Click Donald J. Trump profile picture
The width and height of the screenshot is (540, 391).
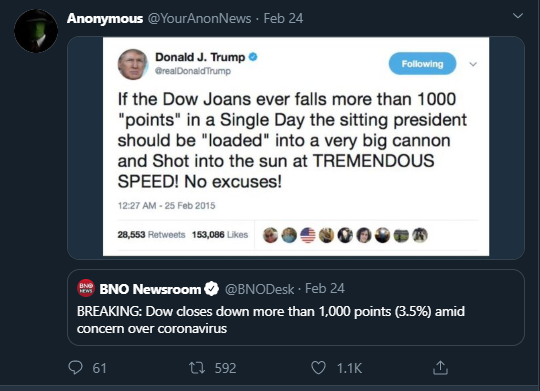(133, 64)
